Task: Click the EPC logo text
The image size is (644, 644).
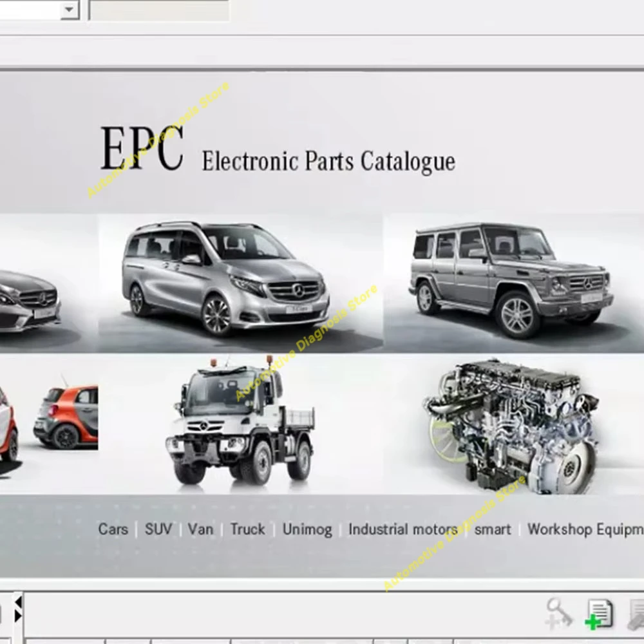Action: click(142, 148)
